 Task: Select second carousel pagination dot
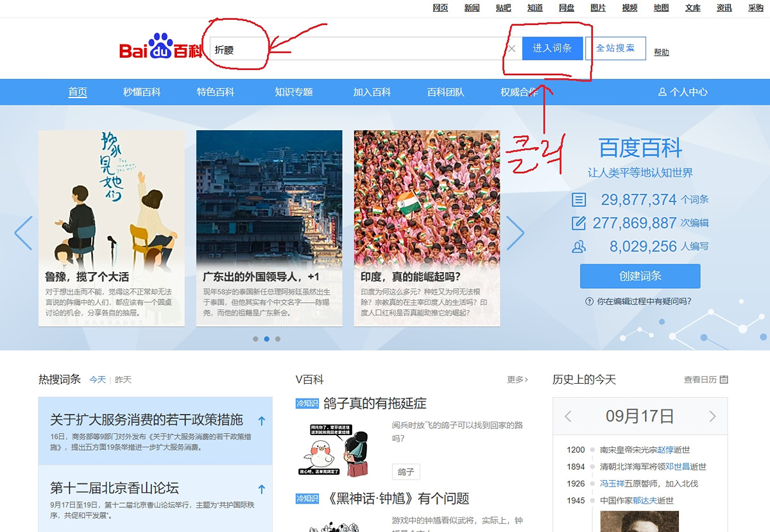coord(266,339)
